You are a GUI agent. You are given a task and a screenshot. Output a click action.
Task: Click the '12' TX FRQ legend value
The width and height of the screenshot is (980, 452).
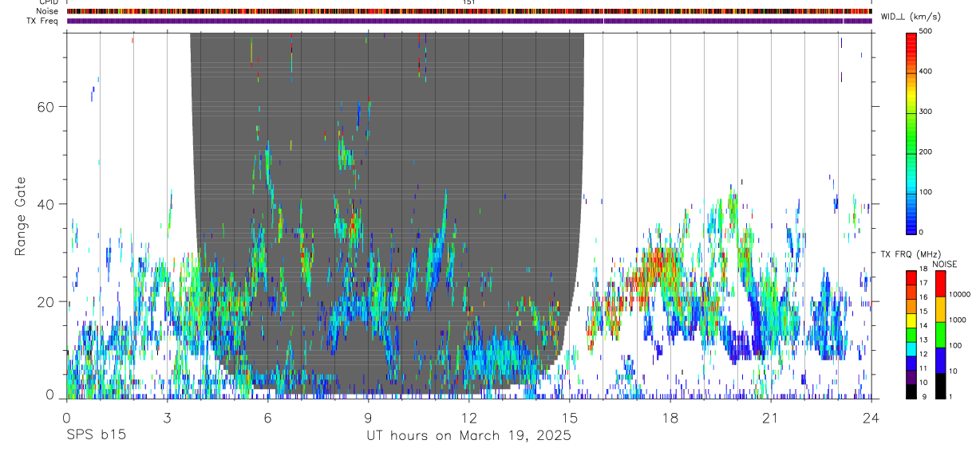tap(923, 356)
